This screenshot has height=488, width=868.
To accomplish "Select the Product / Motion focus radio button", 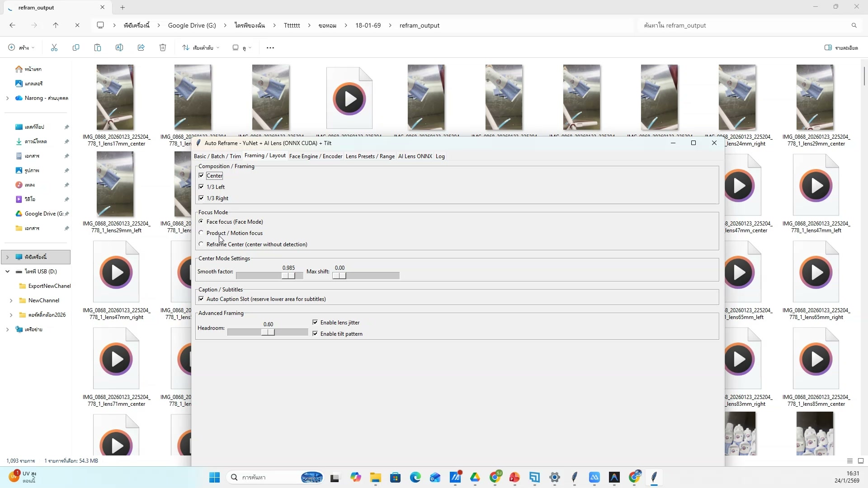I will click(201, 233).
